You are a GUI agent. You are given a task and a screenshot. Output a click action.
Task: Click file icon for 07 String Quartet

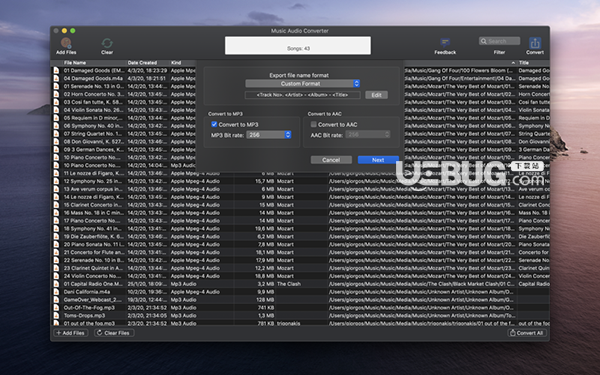tap(56, 134)
